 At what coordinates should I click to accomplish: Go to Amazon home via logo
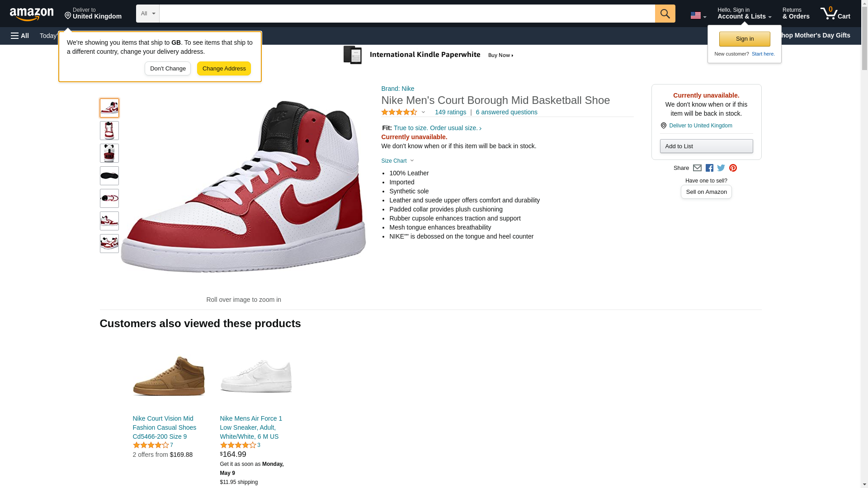[x=32, y=14]
